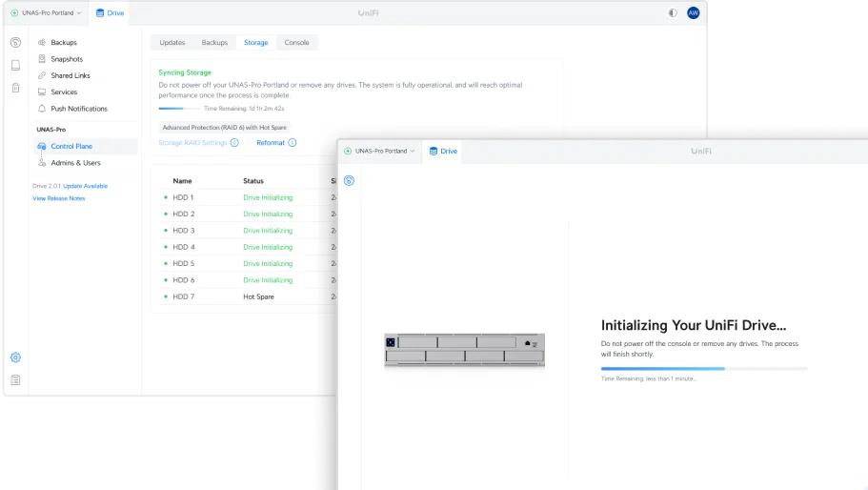The height and width of the screenshot is (490, 868).
Task: Expand UNAS-Pro Portland selector in front window
Action: click(x=379, y=151)
